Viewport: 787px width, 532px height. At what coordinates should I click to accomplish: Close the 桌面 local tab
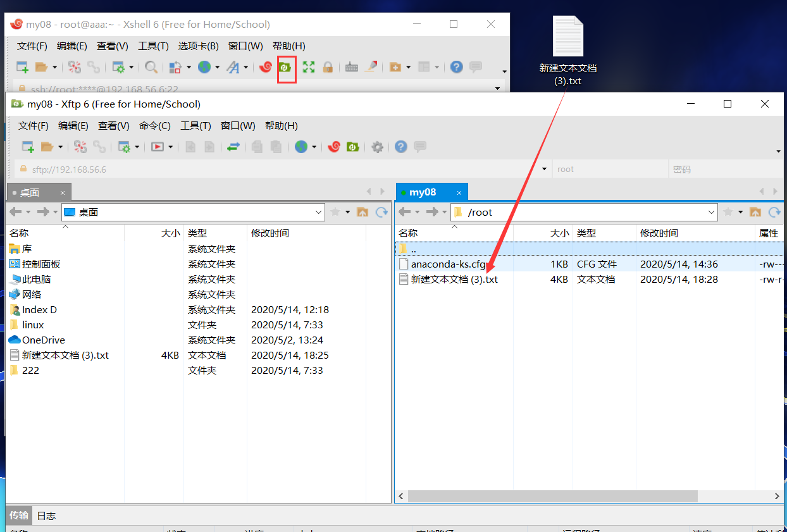pos(63,193)
